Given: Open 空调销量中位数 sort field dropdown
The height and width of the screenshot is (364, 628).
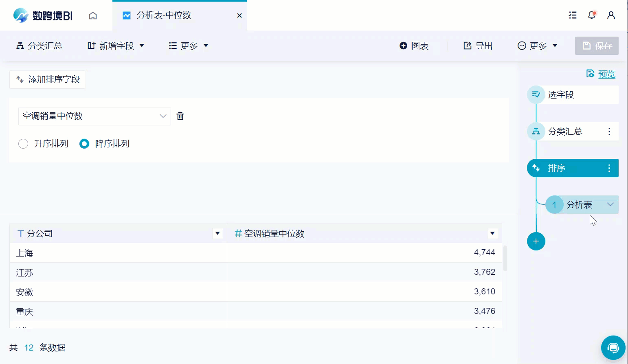Looking at the screenshot, I should (x=94, y=116).
